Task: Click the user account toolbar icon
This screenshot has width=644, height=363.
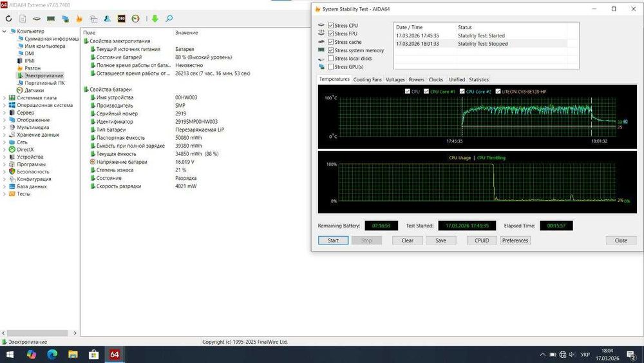Action: pos(107,19)
